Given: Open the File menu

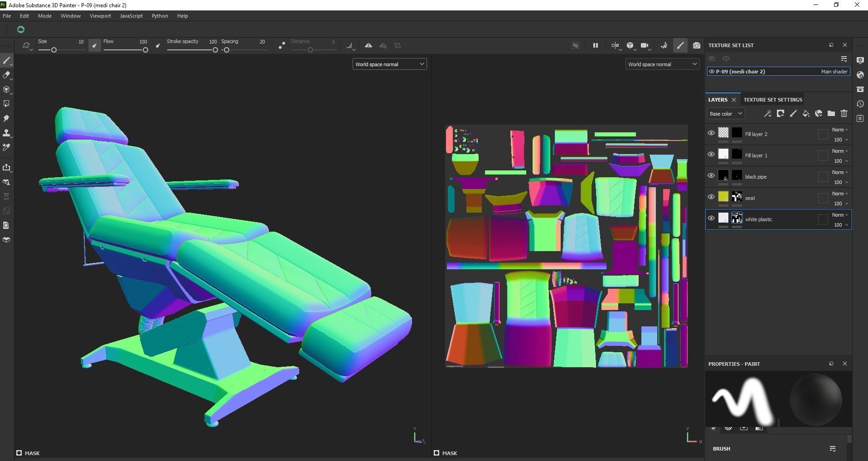Looking at the screenshot, I should pyautogui.click(x=7, y=16).
